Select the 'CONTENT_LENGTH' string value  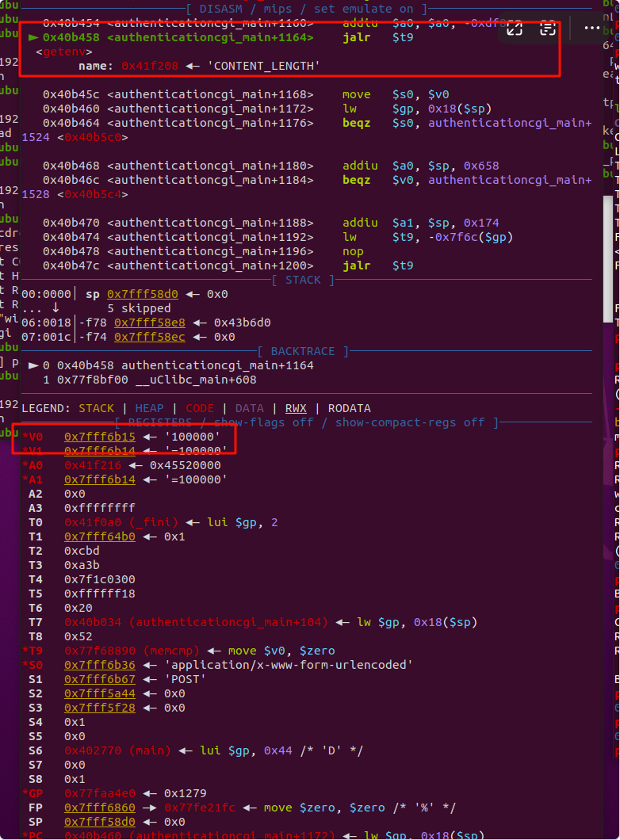[263, 66]
